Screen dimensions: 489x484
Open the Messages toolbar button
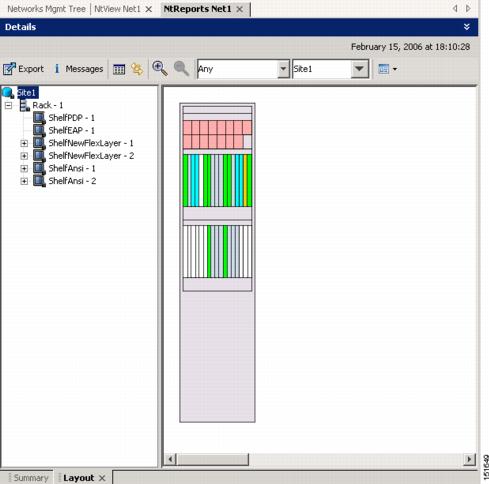(78, 69)
